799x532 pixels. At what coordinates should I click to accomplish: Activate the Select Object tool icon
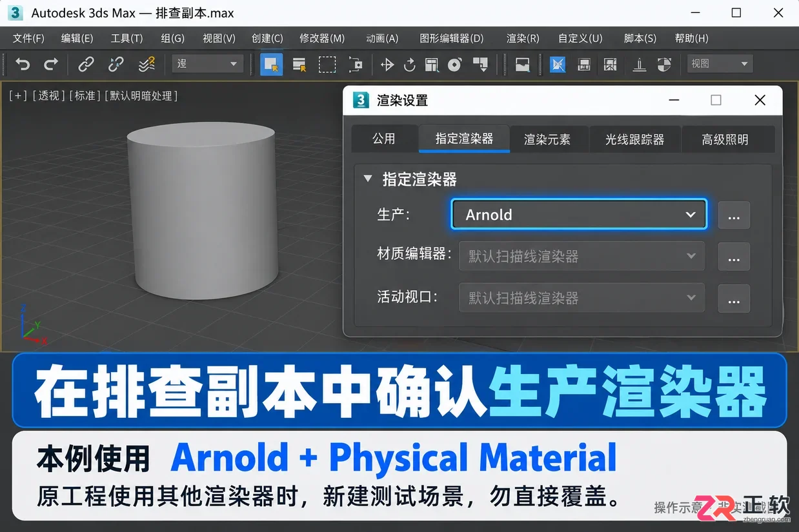(271, 64)
